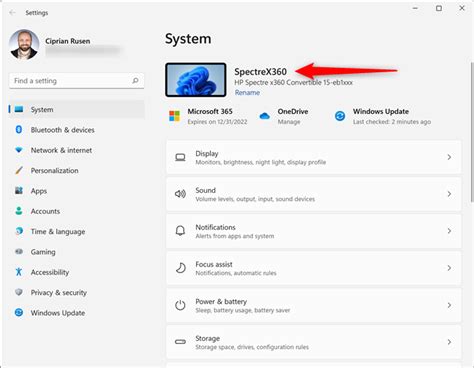Open Power & battery settings
This screenshot has width=474, height=368.
click(x=314, y=305)
